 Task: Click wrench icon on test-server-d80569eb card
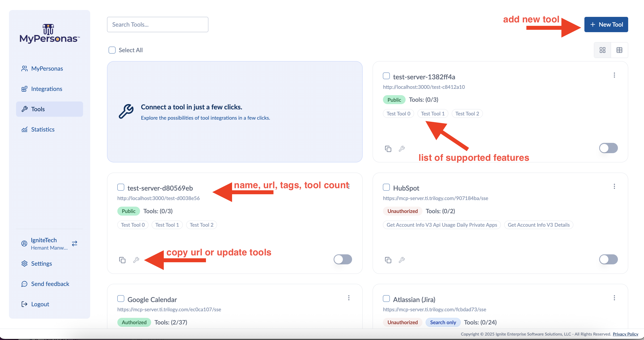(136, 260)
